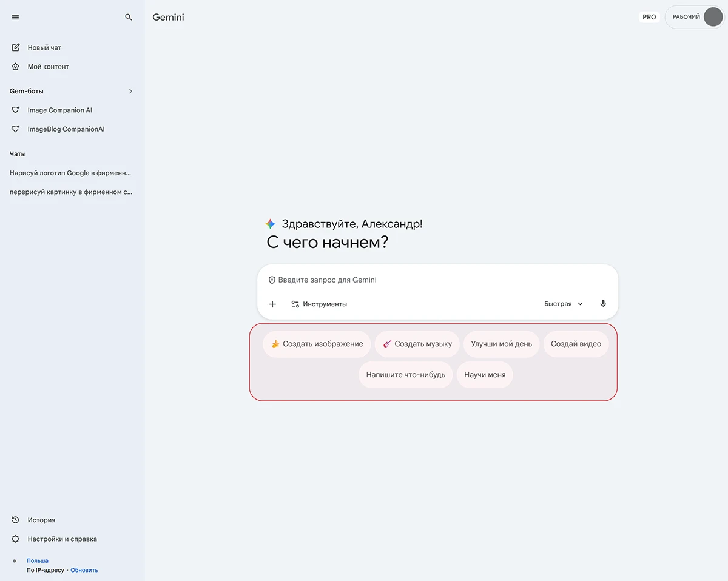Click the Создать изображение suggestion chip

[x=317, y=344]
